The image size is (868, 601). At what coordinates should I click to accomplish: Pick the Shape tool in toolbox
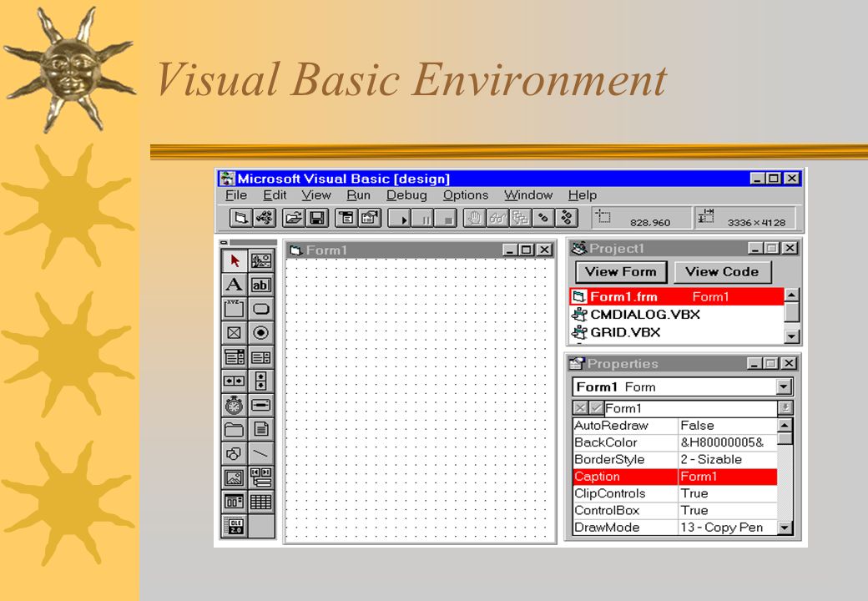pyautogui.click(x=235, y=453)
